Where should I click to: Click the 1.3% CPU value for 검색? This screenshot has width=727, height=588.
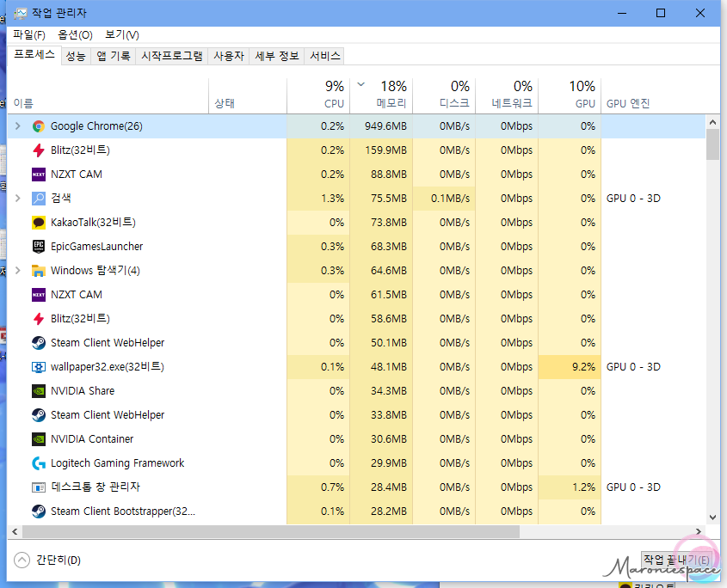tap(332, 199)
